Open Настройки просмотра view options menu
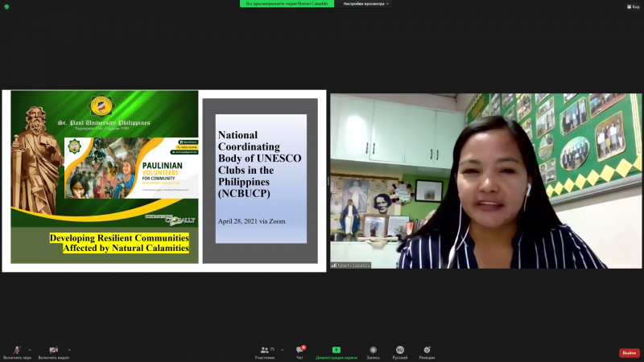This screenshot has height=362, width=644. tap(365, 4)
